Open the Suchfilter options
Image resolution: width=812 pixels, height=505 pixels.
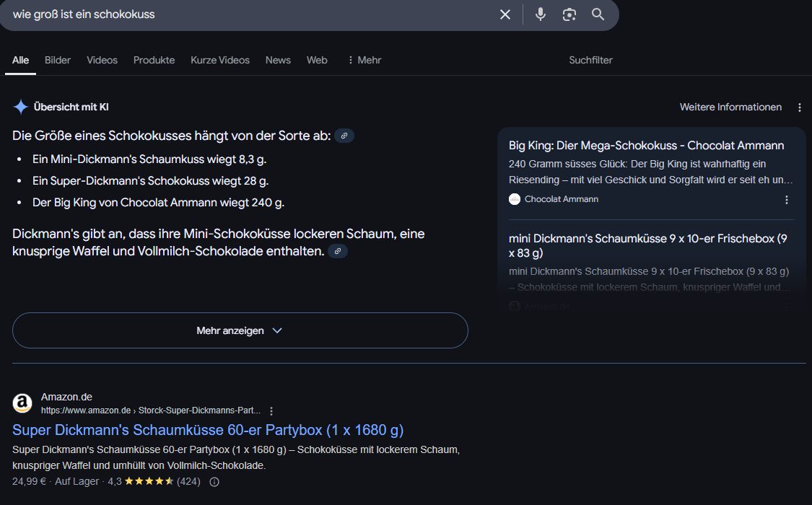click(x=590, y=60)
